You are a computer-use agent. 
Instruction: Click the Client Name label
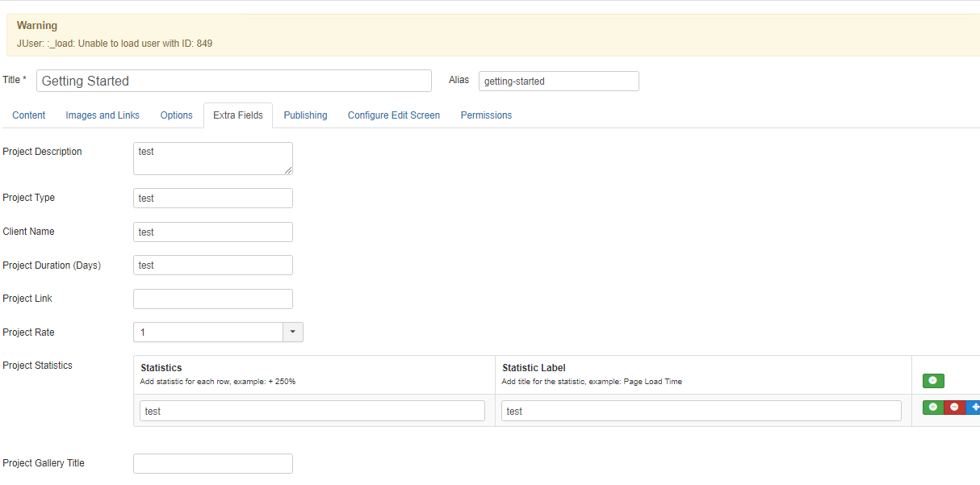29,232
